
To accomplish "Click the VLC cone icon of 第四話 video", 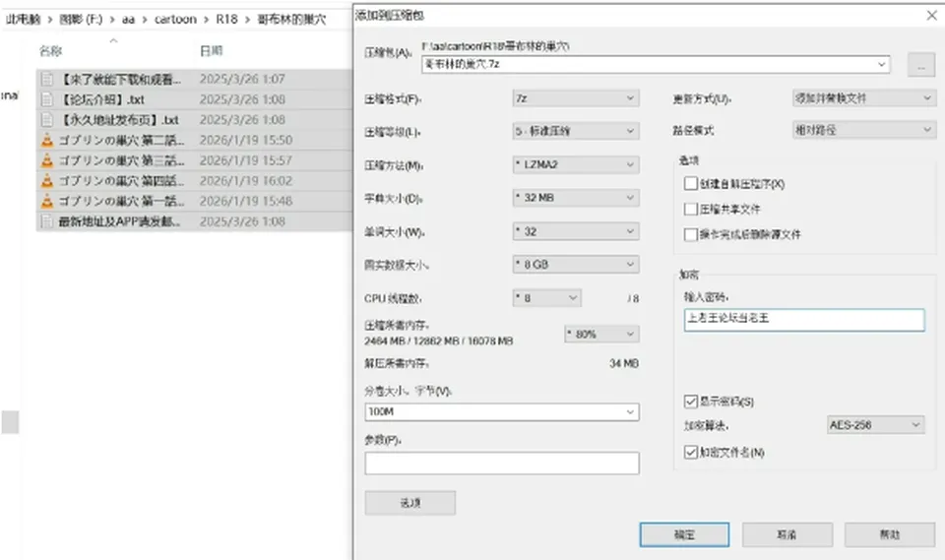I will tap(47, 181).
